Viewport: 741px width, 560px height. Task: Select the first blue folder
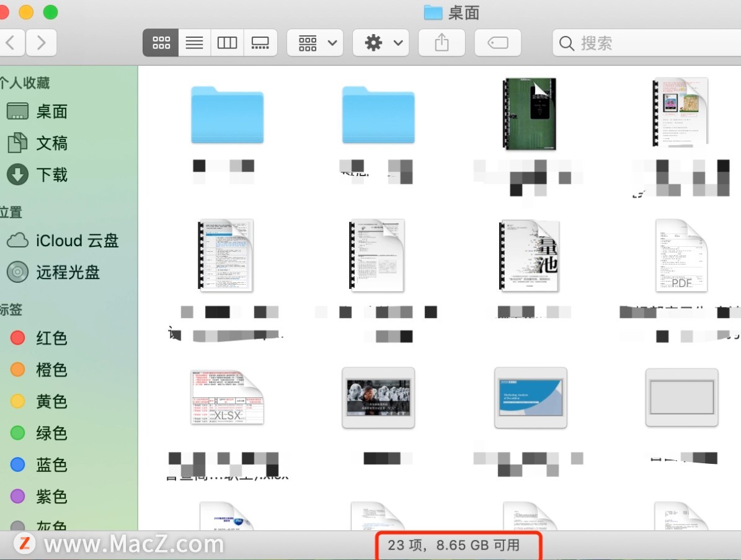coord(228,115)
